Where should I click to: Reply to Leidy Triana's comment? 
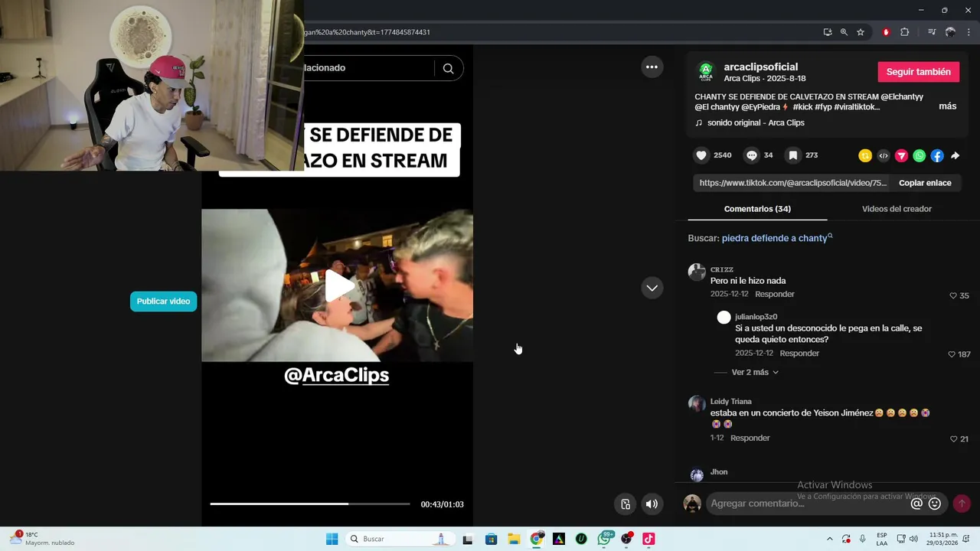750,438
